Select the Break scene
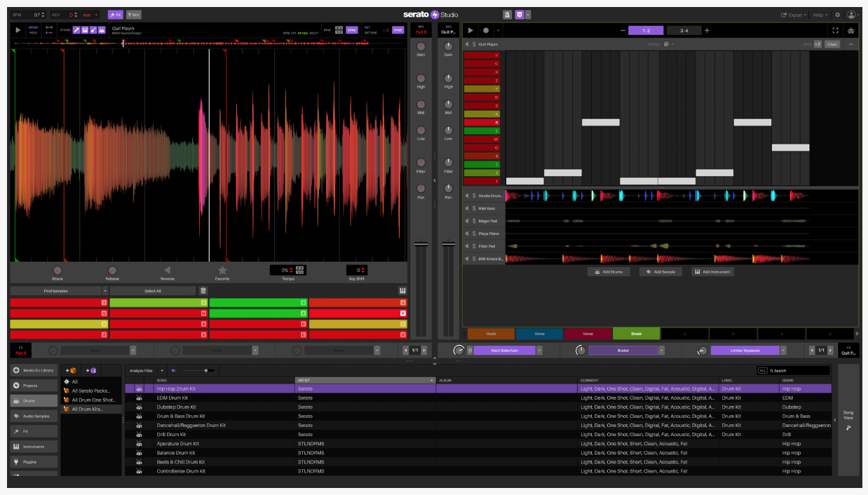Viewport: 868px width, 495px height. 636,334
